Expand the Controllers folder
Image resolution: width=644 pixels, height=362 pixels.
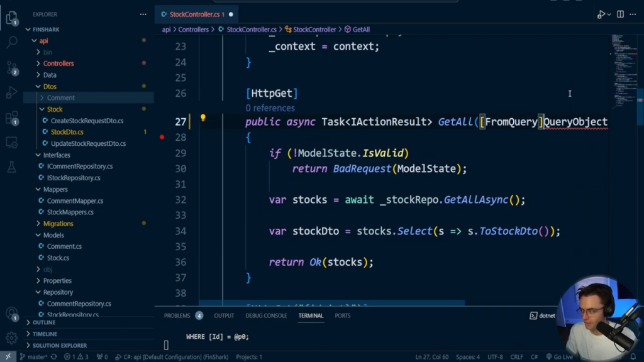tap(58, 63)
